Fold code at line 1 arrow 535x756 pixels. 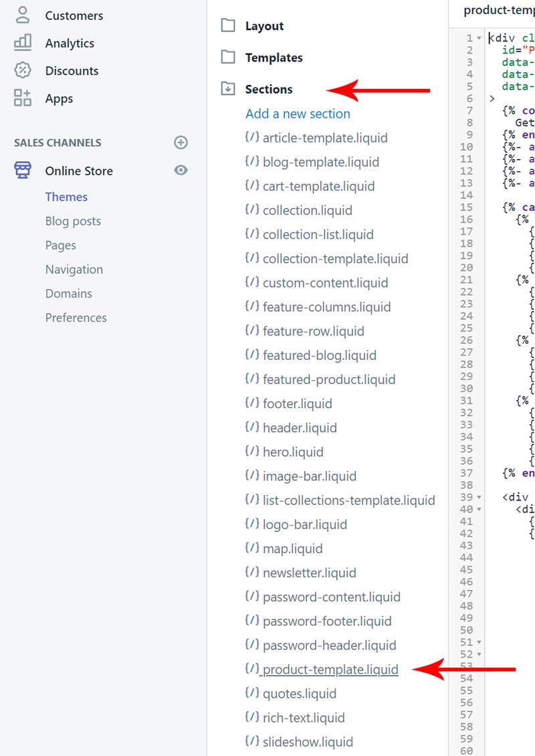[479, 38]
